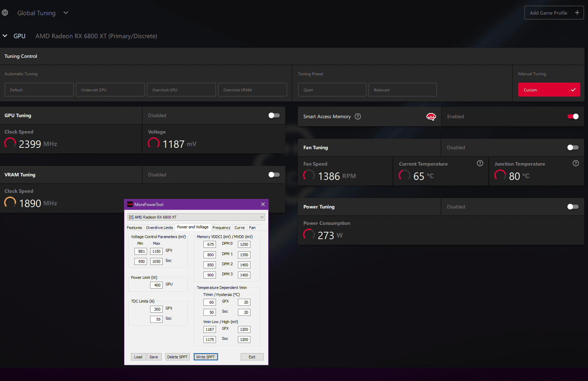
Task: Enable the Fan Tuning toggle
Action: [x=573, y=147]
